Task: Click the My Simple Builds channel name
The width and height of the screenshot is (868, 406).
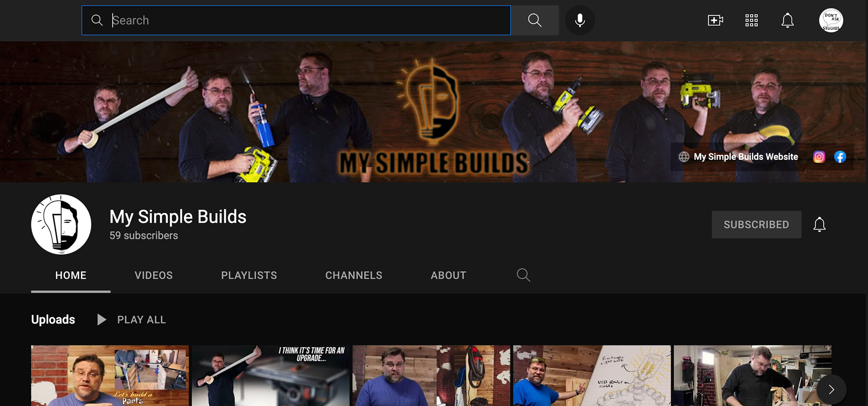Action: click(178, 217)
